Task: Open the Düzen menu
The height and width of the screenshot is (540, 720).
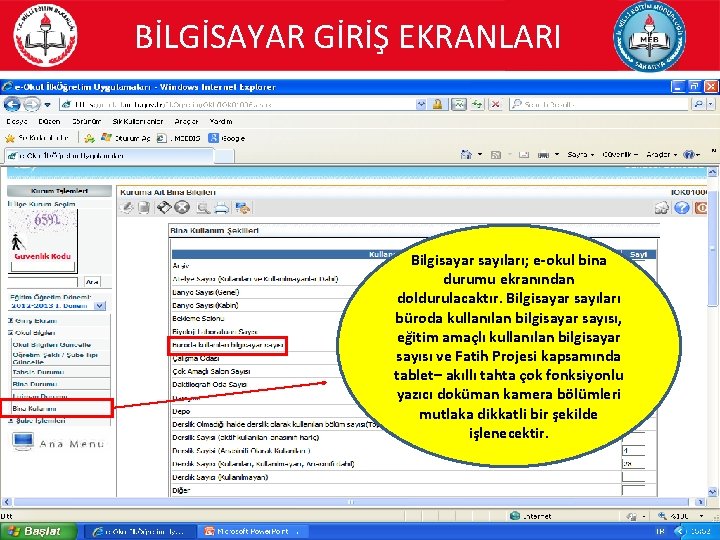Action: tap(49, 122)
